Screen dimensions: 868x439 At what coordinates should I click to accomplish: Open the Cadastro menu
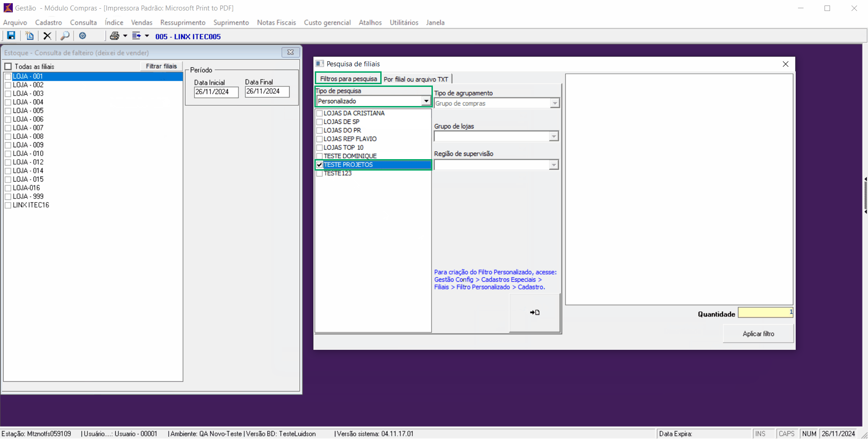(x=49, y=22)
